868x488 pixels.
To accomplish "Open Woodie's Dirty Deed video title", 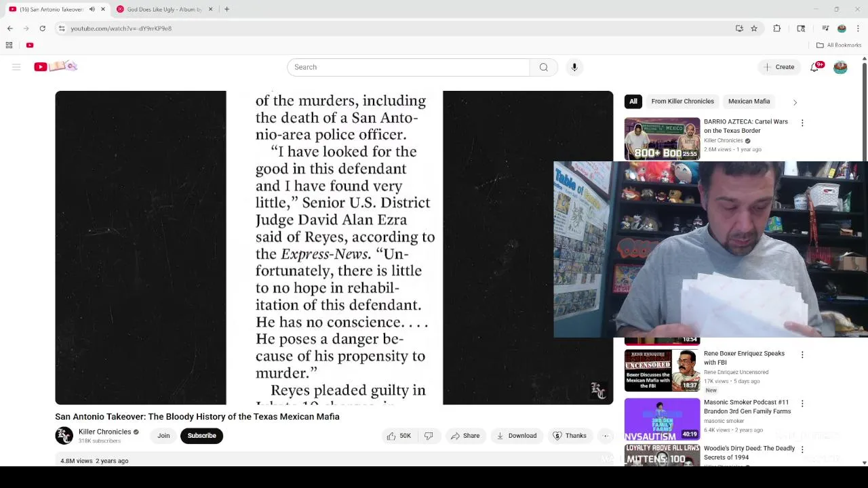I will tap(749, 453).
